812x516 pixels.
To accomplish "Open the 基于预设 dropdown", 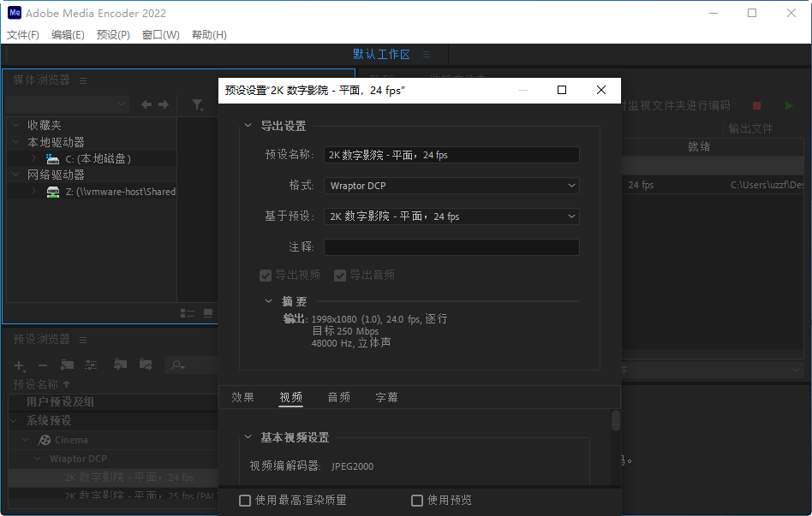I will click(x=451, y=216).
